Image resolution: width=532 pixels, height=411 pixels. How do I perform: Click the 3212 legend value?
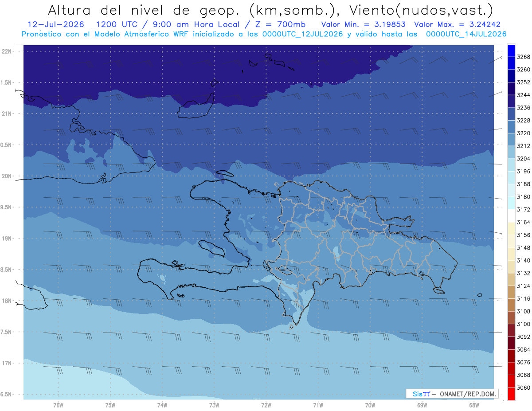pyautogui.click(x=524, y=146)
